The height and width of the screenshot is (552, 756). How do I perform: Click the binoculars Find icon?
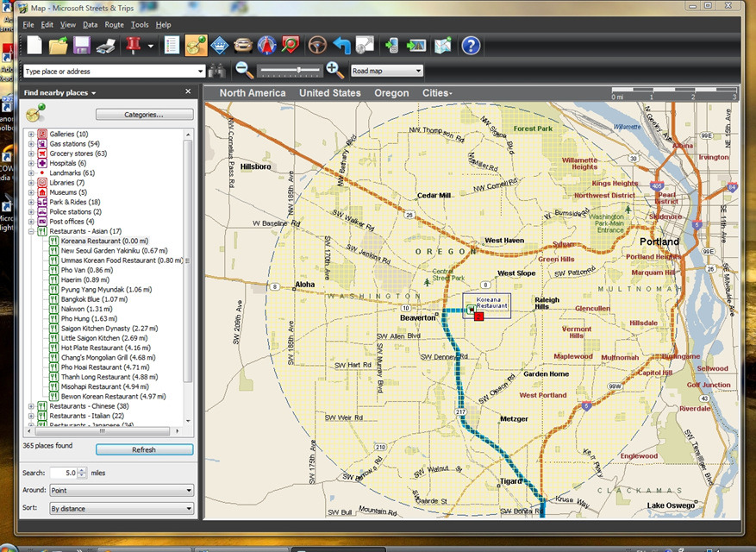(217, 72)
